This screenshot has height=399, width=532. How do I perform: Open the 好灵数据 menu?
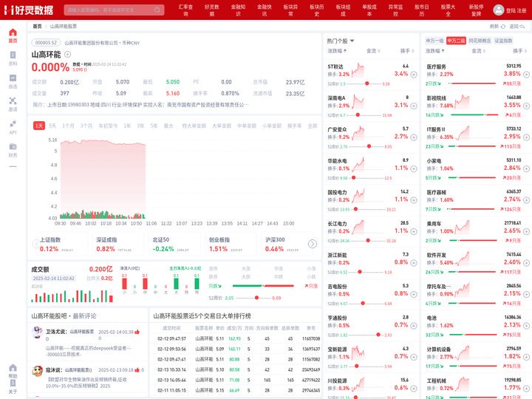[x=212, y=10]
